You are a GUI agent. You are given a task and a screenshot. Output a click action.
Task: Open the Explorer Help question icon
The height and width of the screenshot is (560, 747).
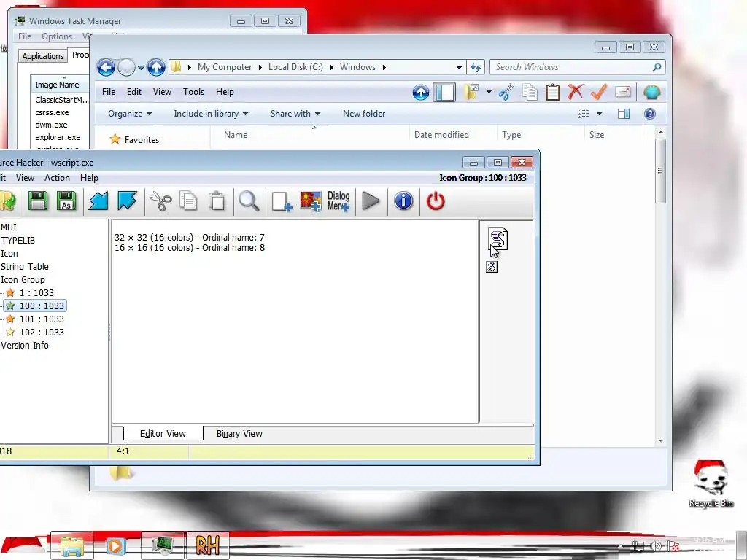point(650,113)
